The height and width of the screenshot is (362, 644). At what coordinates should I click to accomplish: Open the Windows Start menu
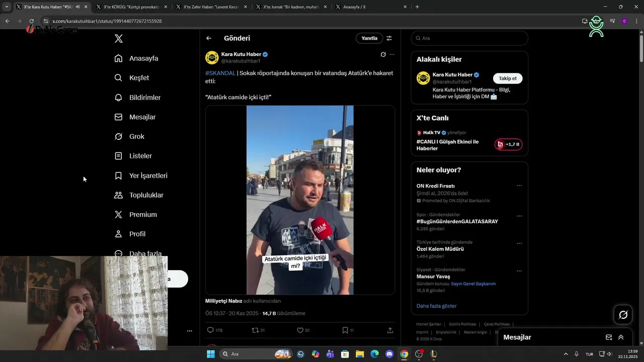[x=211, y=354]
